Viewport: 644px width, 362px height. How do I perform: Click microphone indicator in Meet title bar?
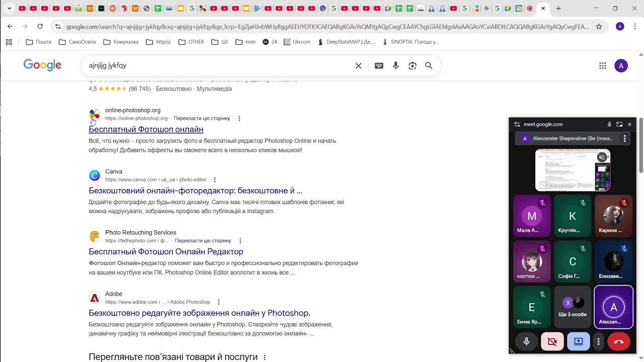click(609, 124)
